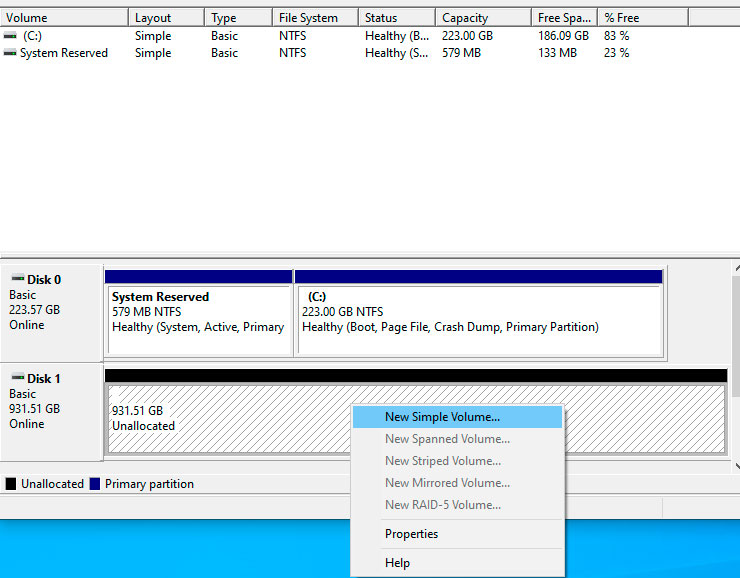Select the System Reserved row name in list

coord(64,53)
